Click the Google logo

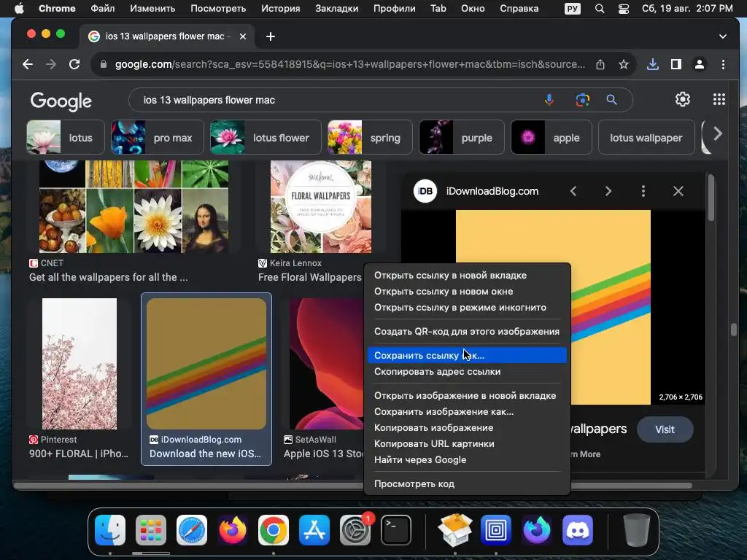(61, 101)
